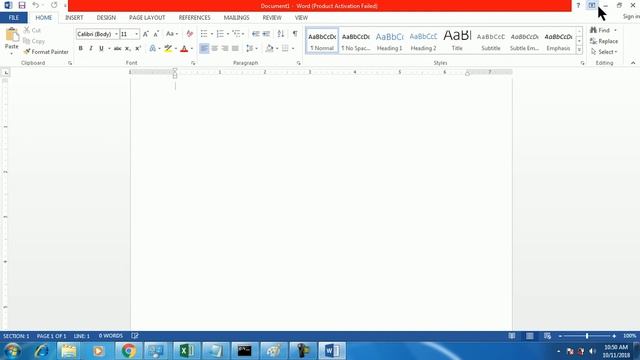
Task: Click the Find binoculars icon
Action: (593, 30)
